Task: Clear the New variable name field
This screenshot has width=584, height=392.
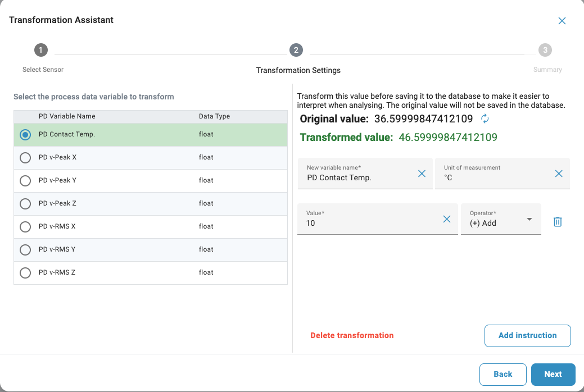Action: click(422, 174)
